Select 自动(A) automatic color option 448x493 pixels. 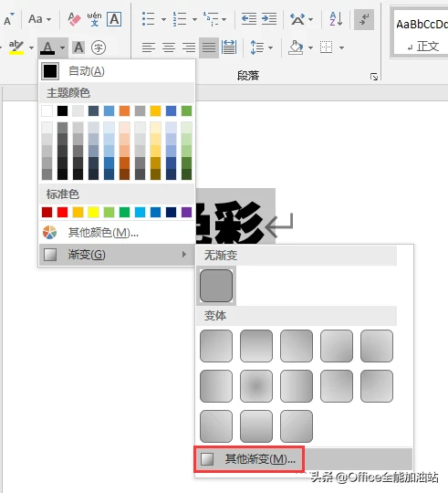(x=117, y=71)
